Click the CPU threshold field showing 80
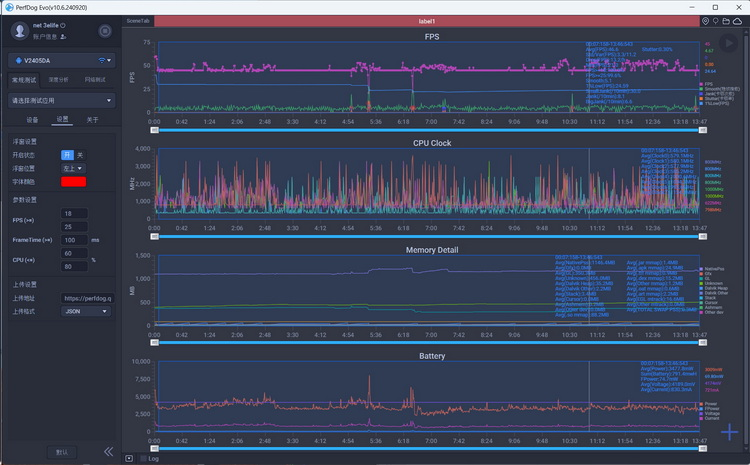 point(74,266)
